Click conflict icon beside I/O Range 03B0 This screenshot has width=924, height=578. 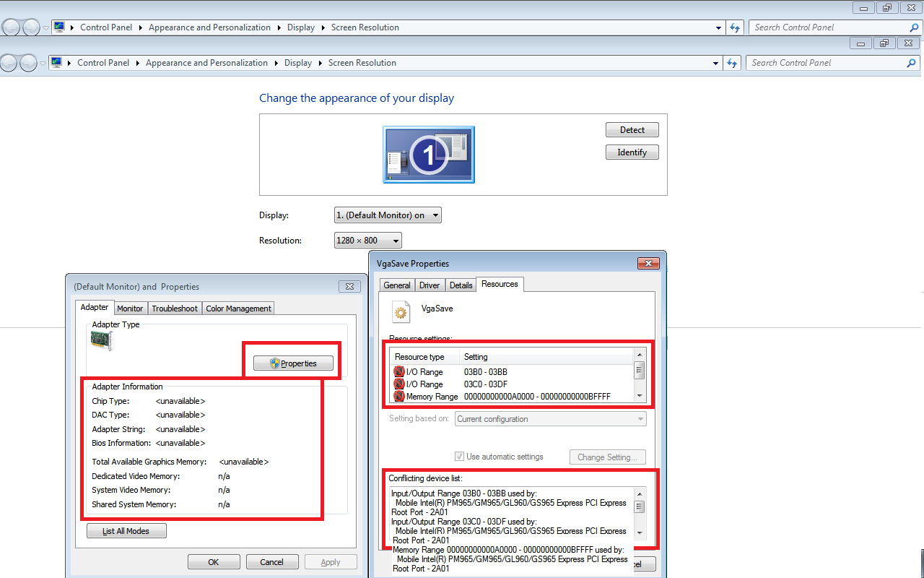pyautogui.click(x=399, y=371)
